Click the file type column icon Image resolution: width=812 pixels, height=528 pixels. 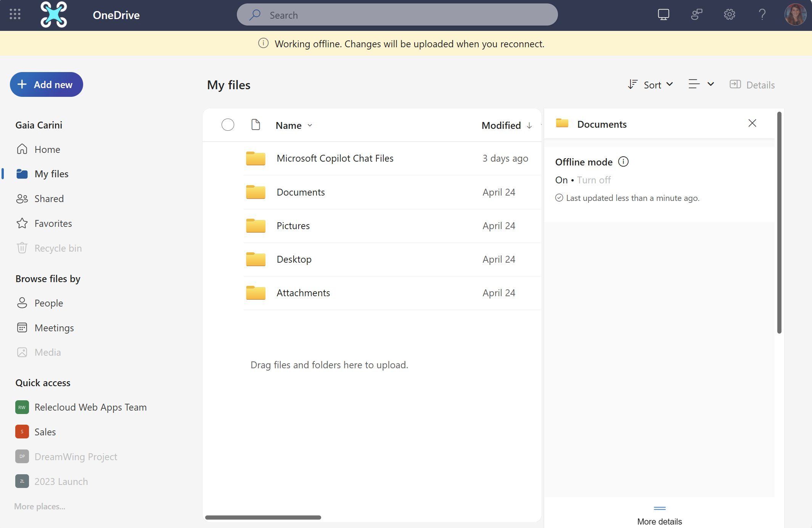pyautogui.click(x=256, y=125)
